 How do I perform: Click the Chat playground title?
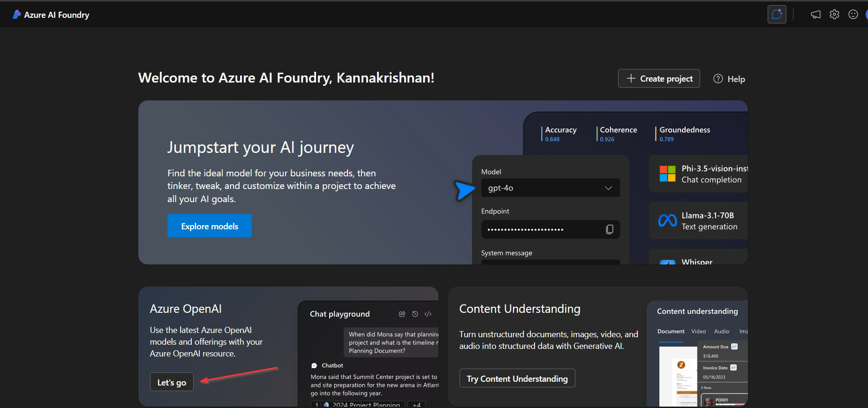tap(340, 314)
